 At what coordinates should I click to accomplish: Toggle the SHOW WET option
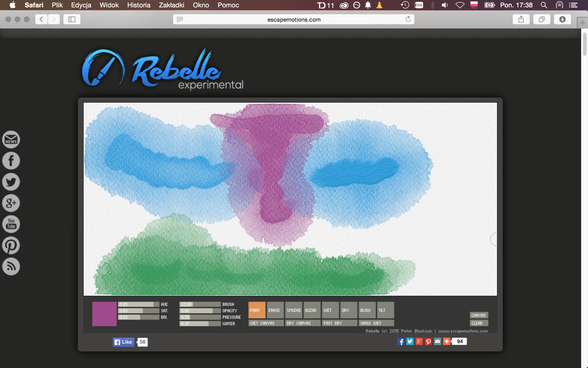coord(376,323)
